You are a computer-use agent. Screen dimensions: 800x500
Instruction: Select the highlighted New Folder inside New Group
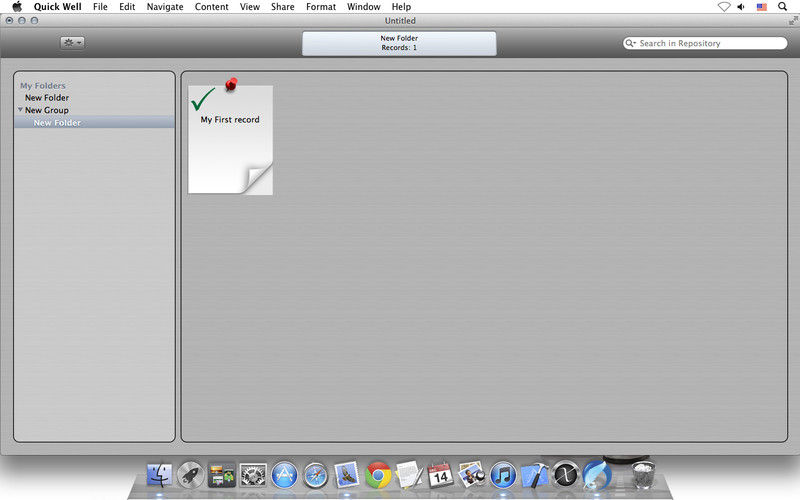(95, 122)
